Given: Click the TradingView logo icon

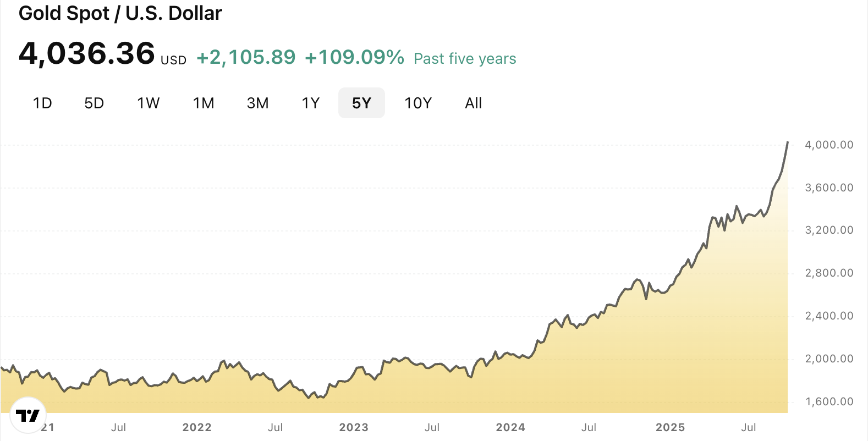Looking at the screenshot, I should tap(28, 415).
